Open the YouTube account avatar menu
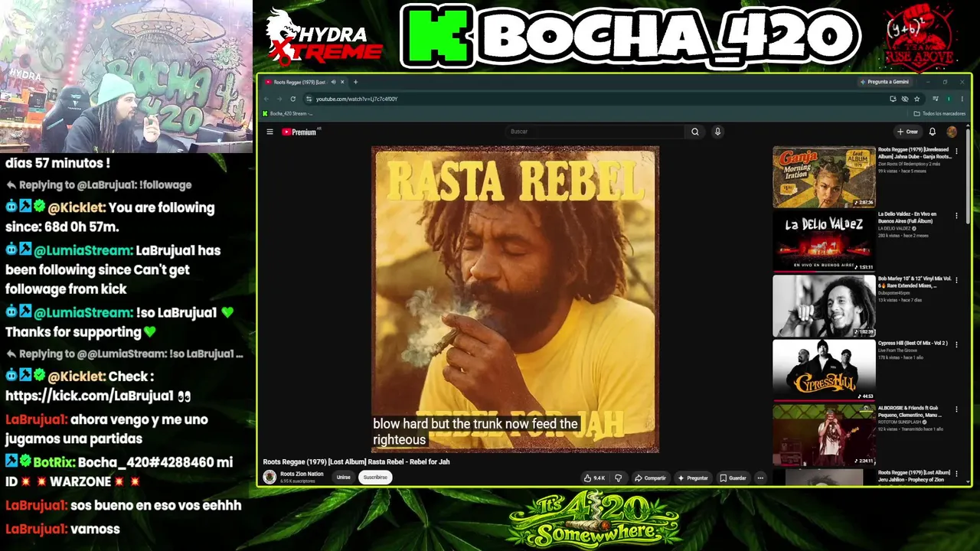Screen dimensions: 980x551 [x=952, y=132]
